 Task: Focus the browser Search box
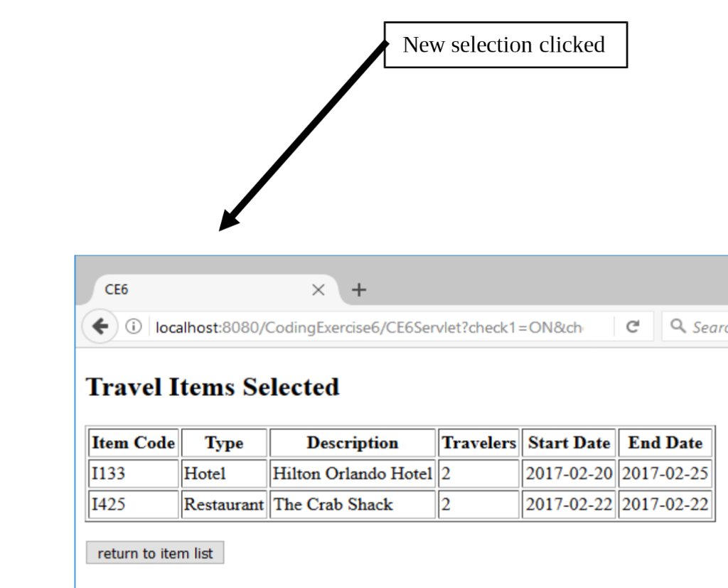point(695,326)
